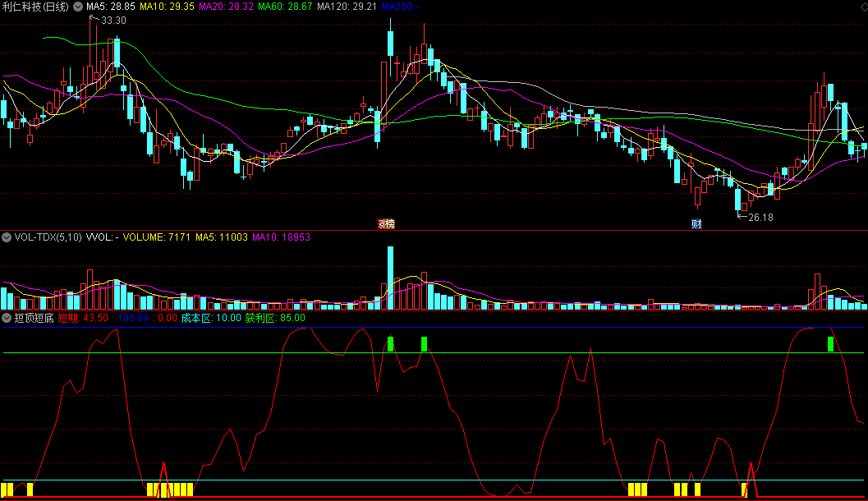
Task: Select the 利仁科技(日线) chart title
Action: coord(36,7)
